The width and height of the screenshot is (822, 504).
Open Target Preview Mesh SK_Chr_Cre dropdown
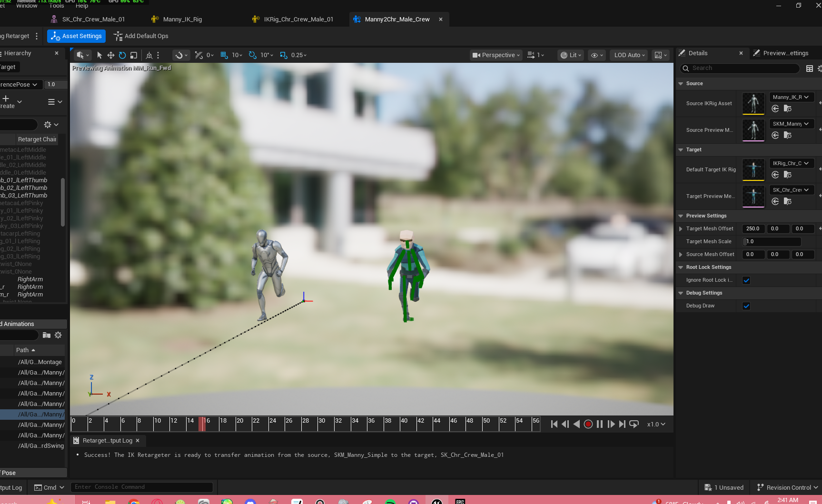pos(792,190)
